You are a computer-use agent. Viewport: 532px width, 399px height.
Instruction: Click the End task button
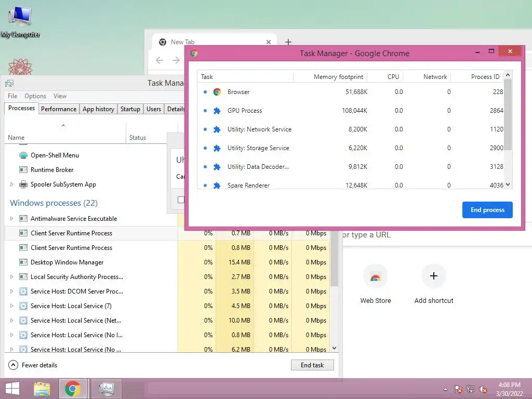click(x=312, y=365)
